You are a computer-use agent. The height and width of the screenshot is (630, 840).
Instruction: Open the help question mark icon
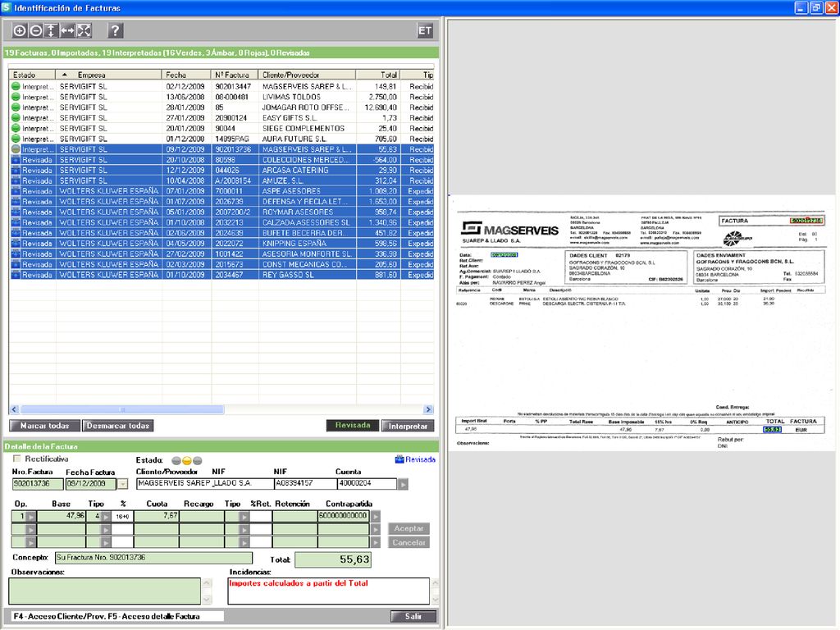[x=115, y=30]
